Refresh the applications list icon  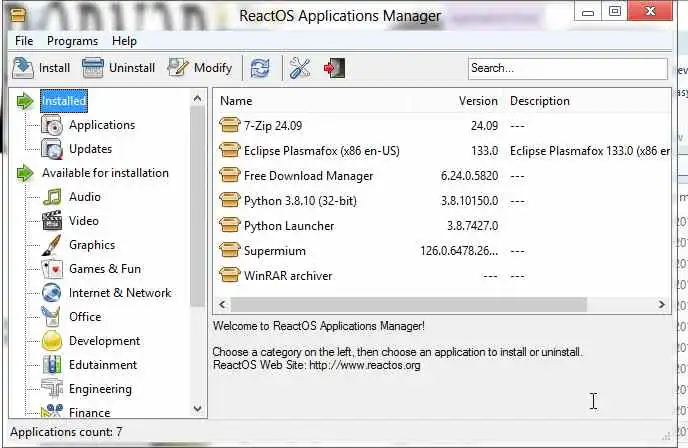[x=260, y=68]
